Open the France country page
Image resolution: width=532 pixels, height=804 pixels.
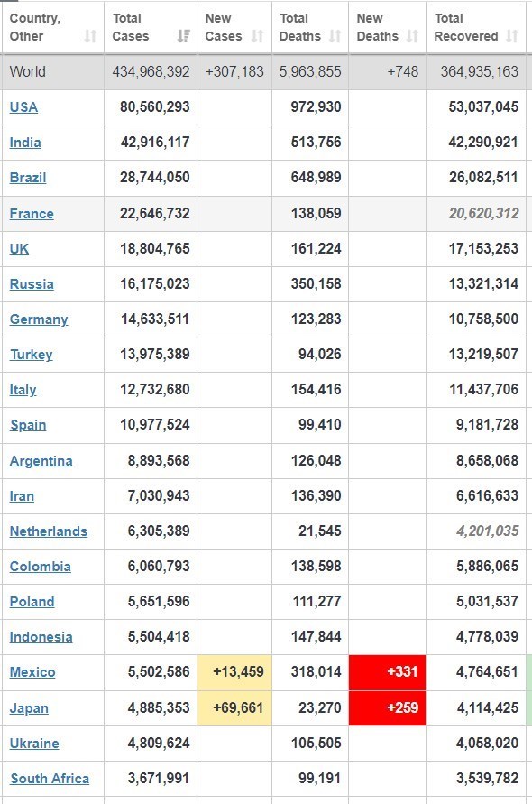tap(32, 214)
